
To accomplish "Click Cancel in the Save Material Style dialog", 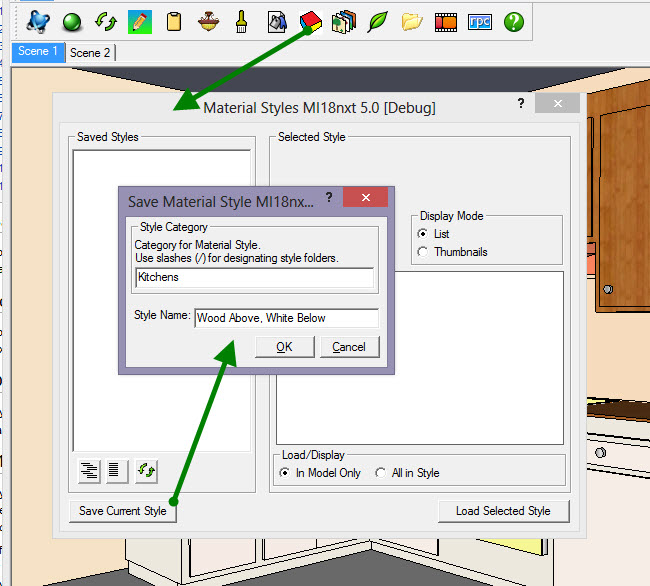I will (x=349, y=347).
